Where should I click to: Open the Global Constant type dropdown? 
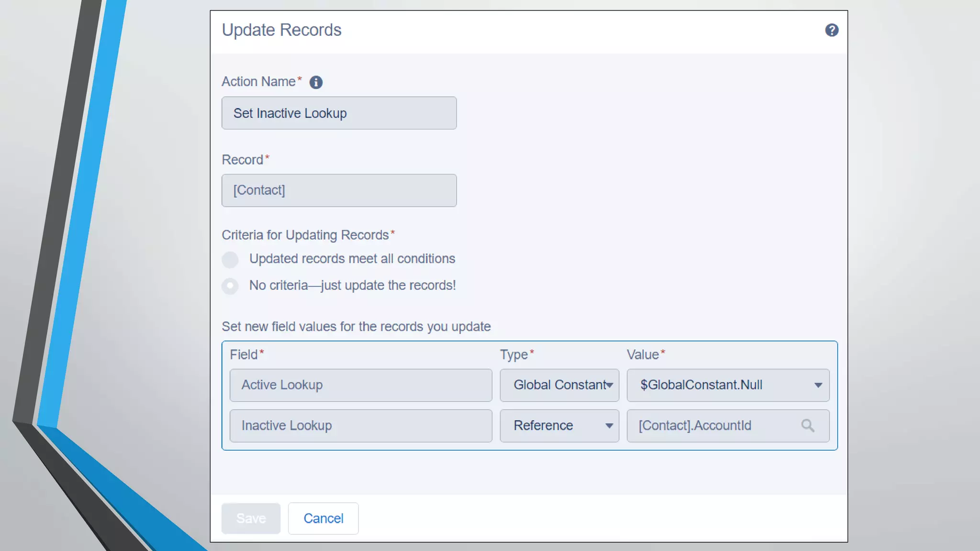(x=559, y=385)
